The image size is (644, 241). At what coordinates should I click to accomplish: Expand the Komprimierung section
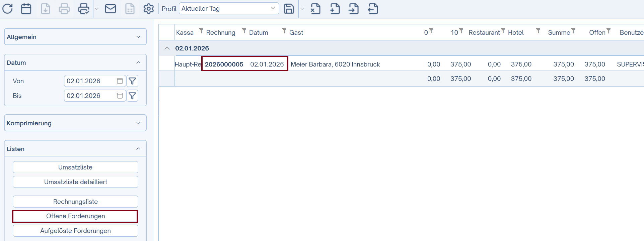coord(75,123)
